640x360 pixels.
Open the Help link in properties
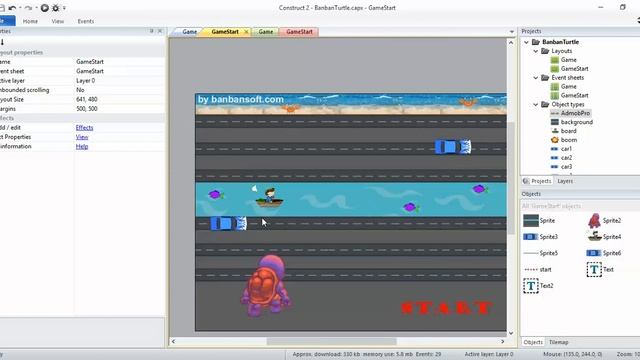tap(82, 147)
